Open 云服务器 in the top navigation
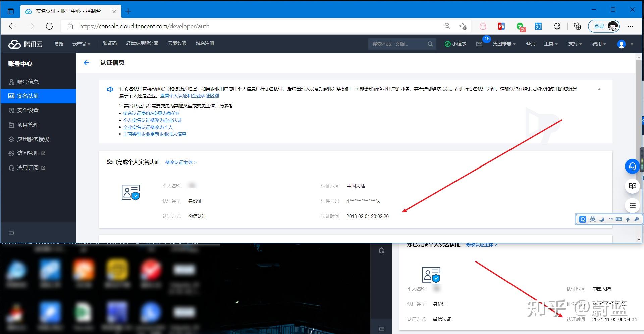 (177, 44)
